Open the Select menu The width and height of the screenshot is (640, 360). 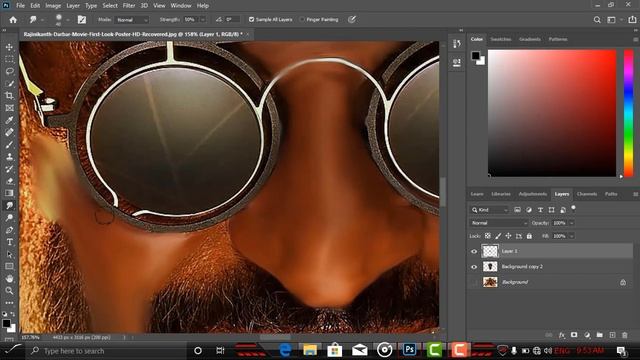tap(110, 6)
